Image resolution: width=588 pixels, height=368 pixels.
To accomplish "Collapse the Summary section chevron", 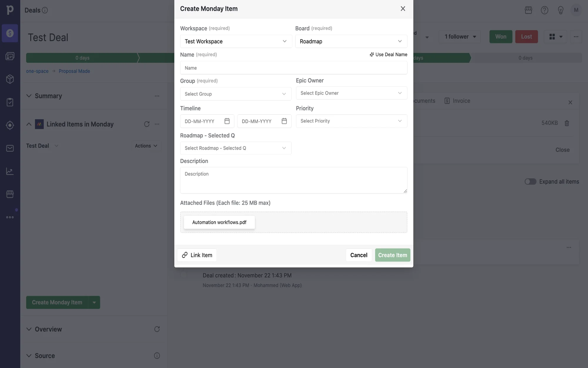I will (x=29, y=96).
